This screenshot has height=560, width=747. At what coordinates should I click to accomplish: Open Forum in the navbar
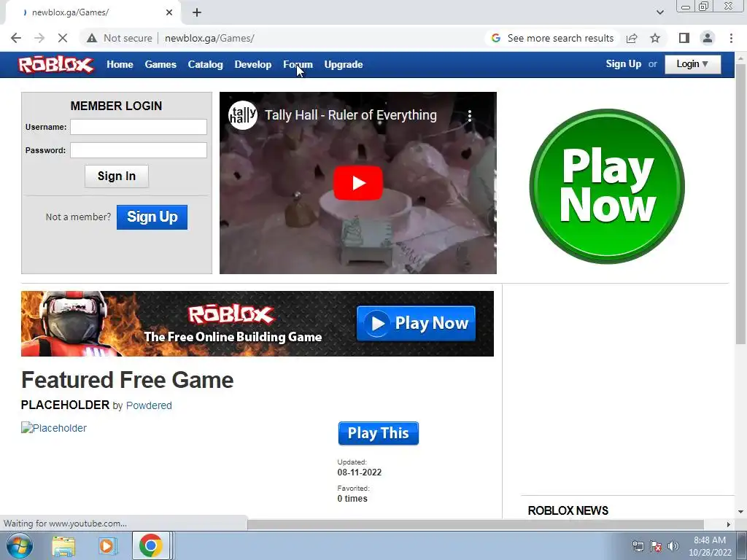pyautogui.click(x=298, y=64)
